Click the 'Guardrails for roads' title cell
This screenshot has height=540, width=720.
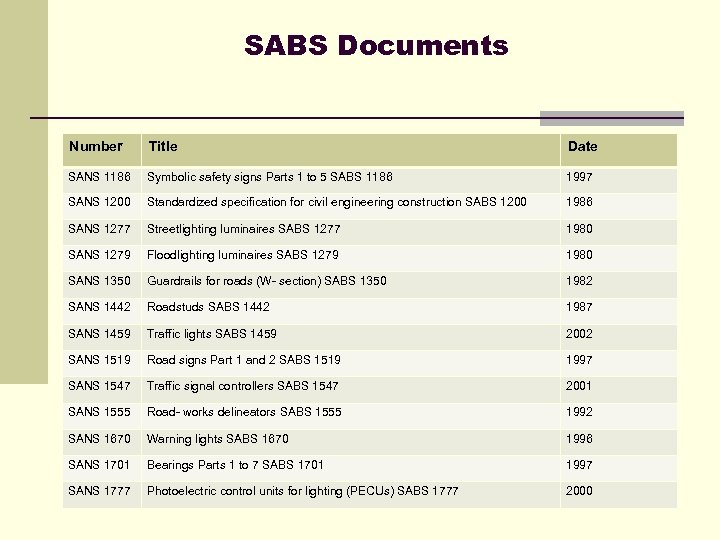[267, 281]
